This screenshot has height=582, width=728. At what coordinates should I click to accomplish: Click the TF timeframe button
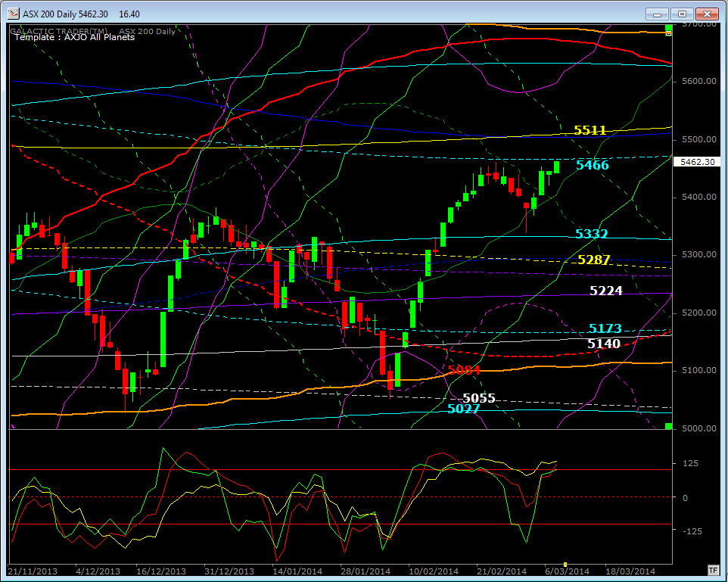[713, 570]
